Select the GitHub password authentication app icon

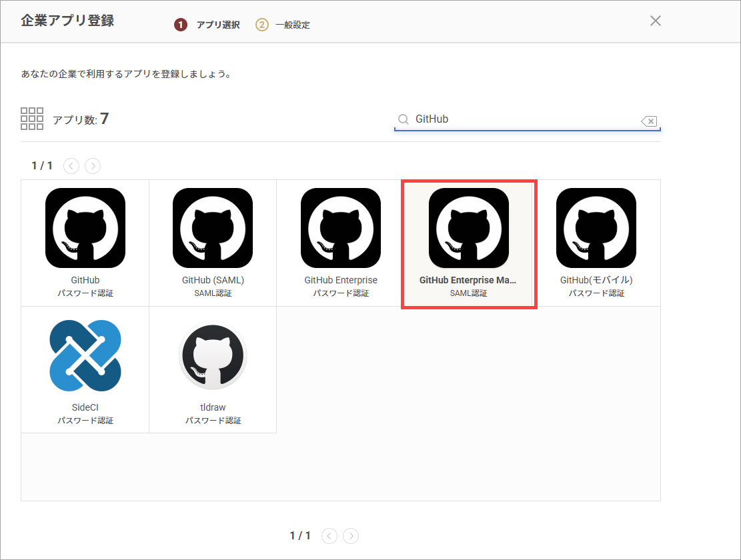(x=85, y=228)
